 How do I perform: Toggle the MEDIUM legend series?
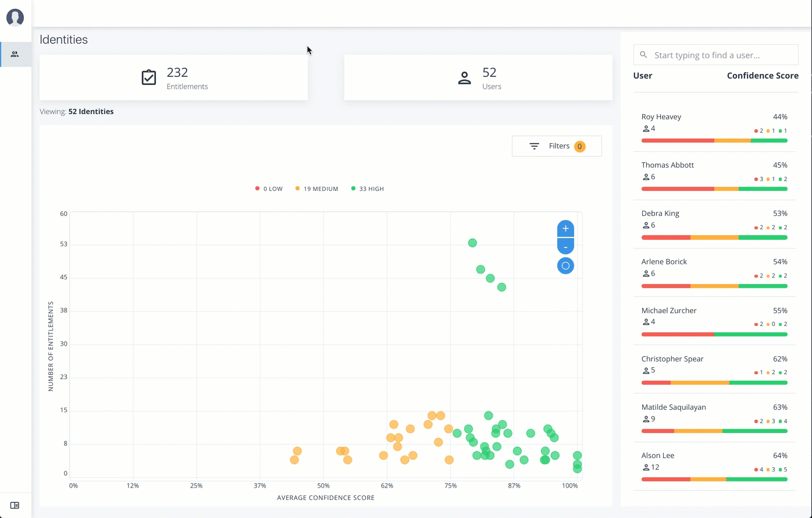[x=316, y=189]
